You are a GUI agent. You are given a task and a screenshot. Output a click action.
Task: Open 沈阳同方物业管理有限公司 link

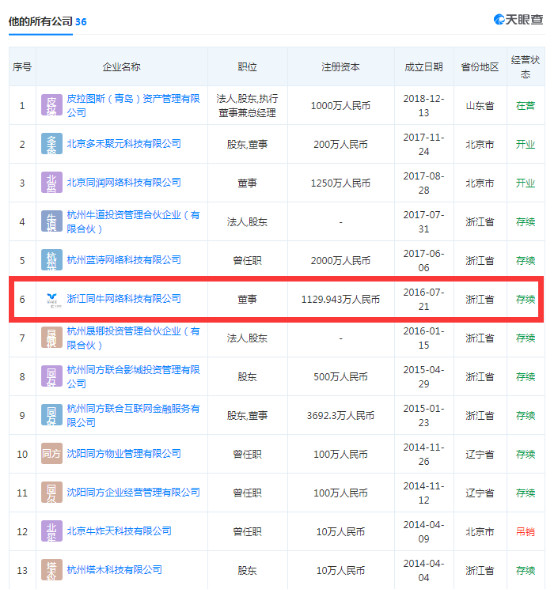click(124, 453)
